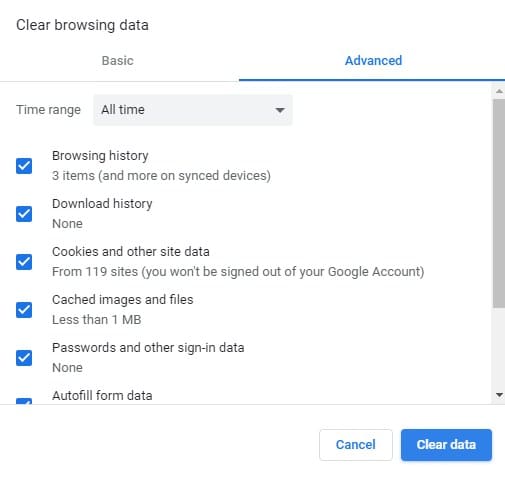505x477 pixels.
Task: Click the 'Cookies and other site data' label
Action: pyautogui.click(x=131, y=252)
